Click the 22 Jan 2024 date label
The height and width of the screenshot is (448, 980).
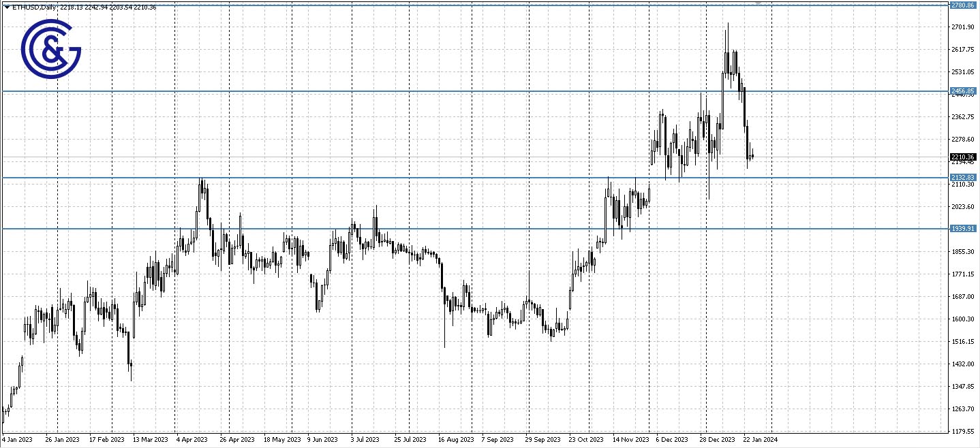point(759,440)
